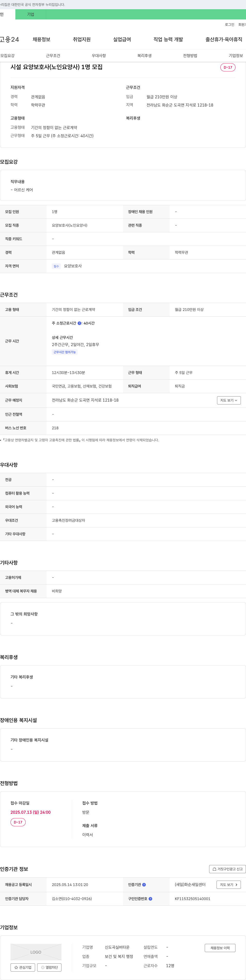Screen dimensions: 246x980
Task: Jump to 우대사항 section tab
Action: click(99, 56)
